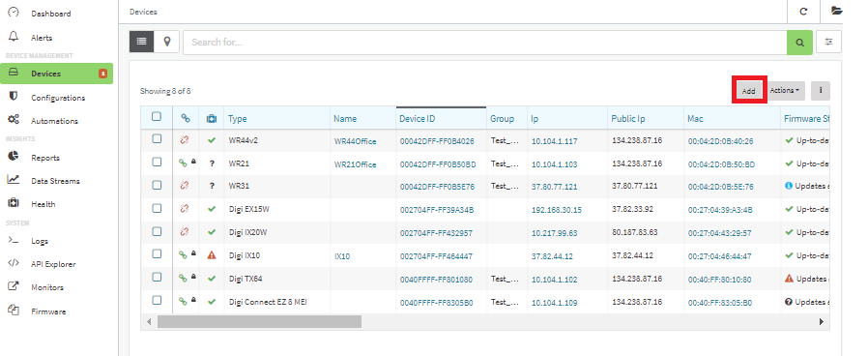Screen dimensions: 868x356
Task: Click the Add button
Action: coord(748,91)
